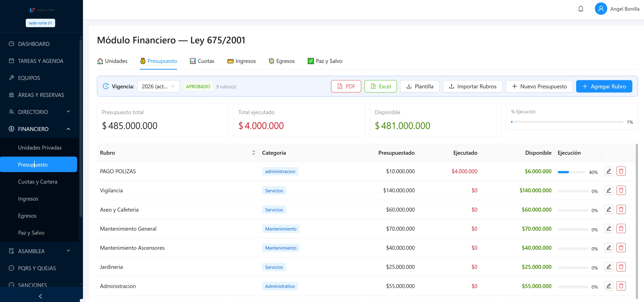Open the notifications bell
Image resolution: width=644 pixels, height=302 pixels.
click(x=580, y=9)
